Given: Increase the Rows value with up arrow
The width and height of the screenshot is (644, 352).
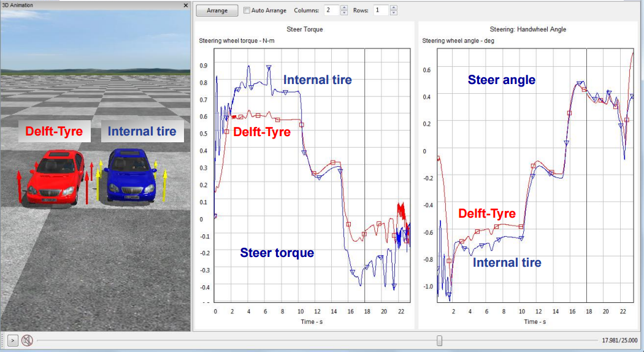Looking at the screenshot, I should [x=394, y=8].
